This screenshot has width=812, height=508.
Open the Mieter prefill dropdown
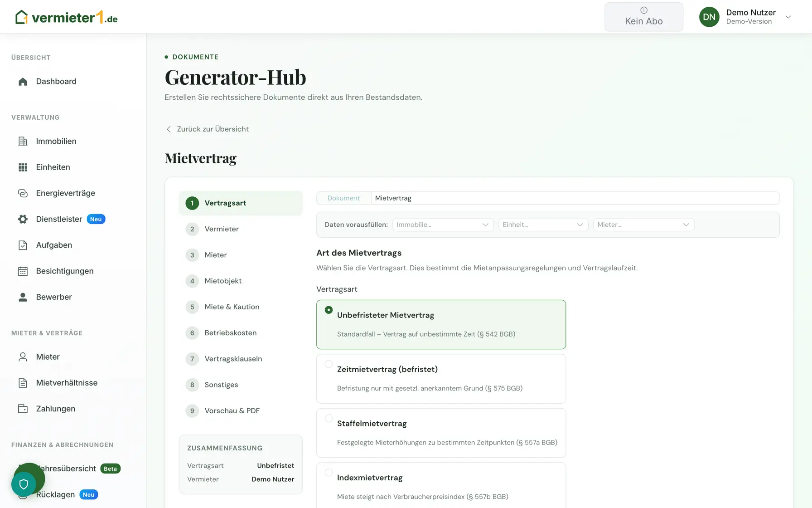643,225
